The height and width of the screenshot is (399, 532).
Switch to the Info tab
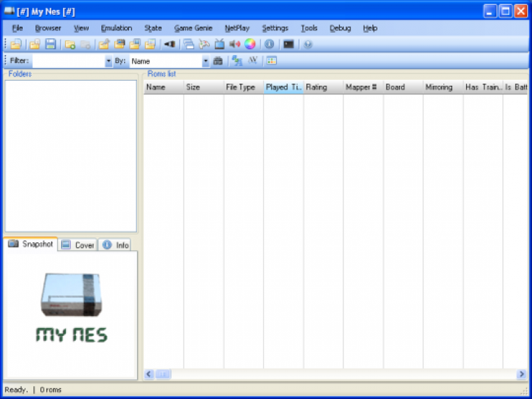116,245
